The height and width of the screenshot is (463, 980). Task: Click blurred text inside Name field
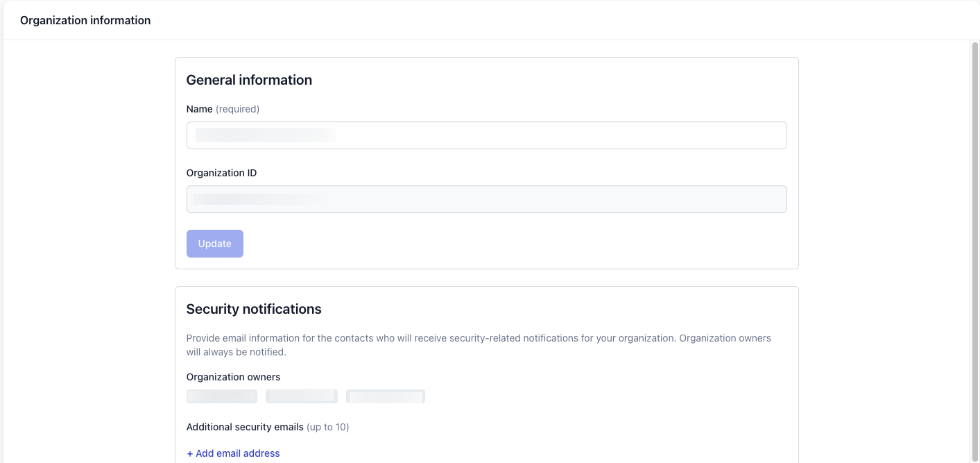pyautogui.click(x=266, y=135)
